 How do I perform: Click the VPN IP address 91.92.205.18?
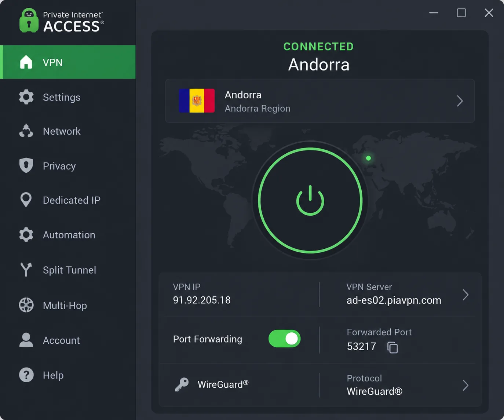(202, 300)
